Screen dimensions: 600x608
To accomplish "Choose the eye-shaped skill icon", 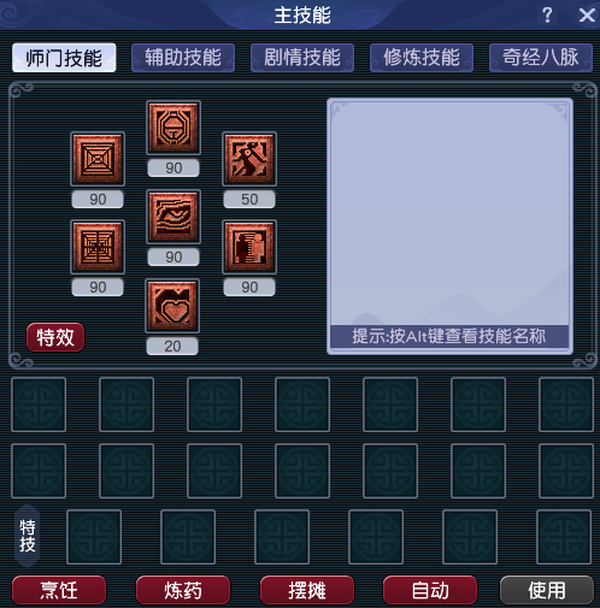I will pos(173,217).
